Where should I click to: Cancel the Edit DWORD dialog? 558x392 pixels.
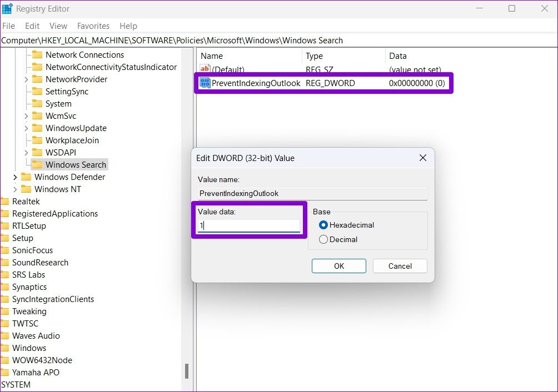[x=400, y=266]
